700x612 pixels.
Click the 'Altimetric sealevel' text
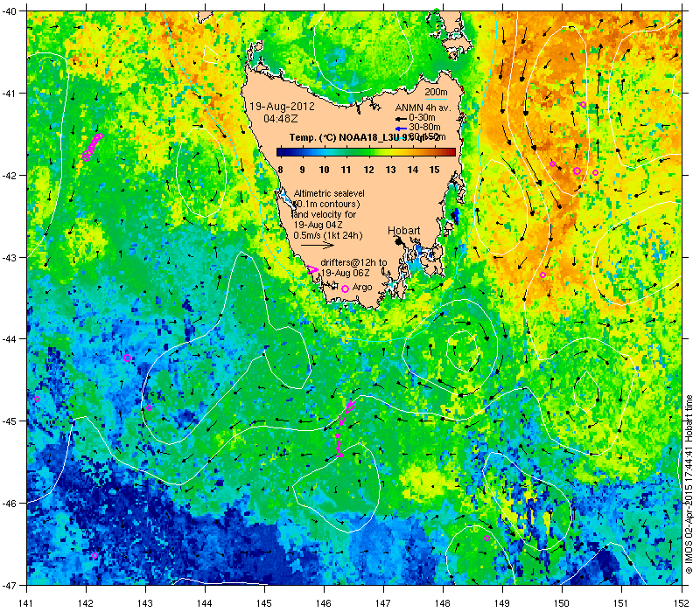coord(329,193)
